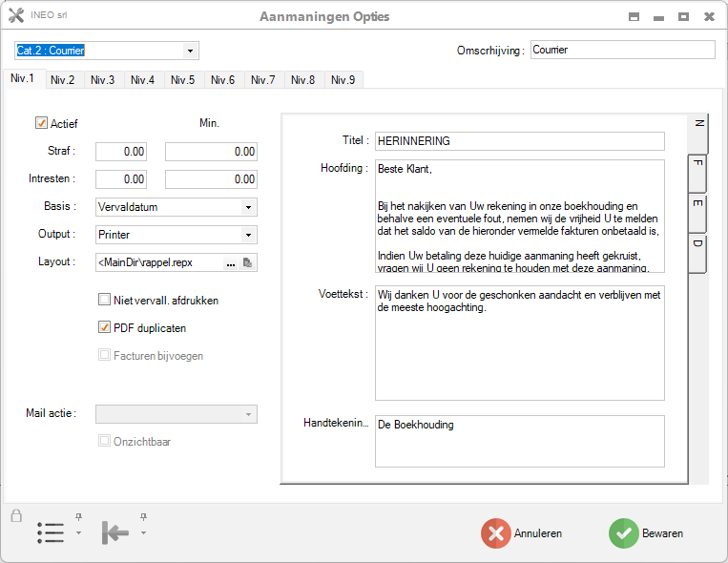Switch to the Niv.3 tab

click(103, 80)
